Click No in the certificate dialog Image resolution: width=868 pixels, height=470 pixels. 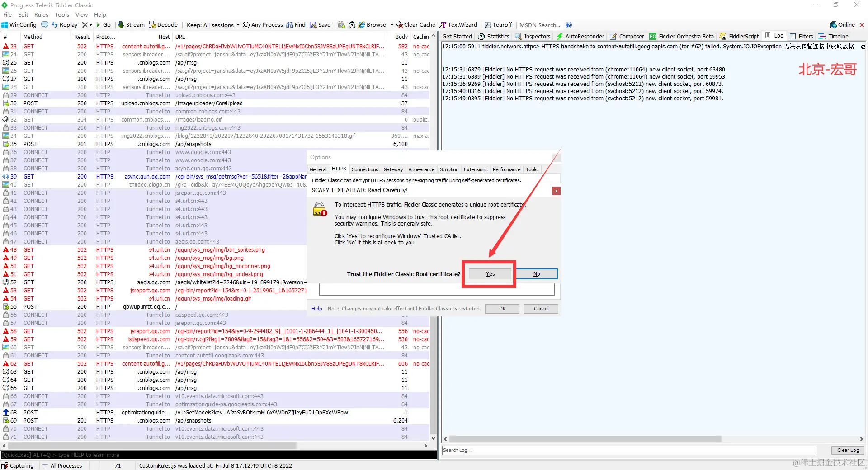[x=537, y=274]
